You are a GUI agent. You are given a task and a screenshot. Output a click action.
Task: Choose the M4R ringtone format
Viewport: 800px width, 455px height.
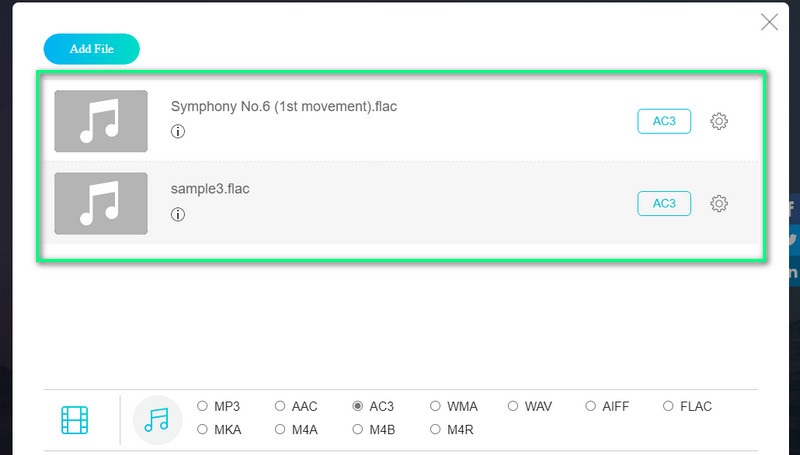pyautogui.click(x=435, y=429)
